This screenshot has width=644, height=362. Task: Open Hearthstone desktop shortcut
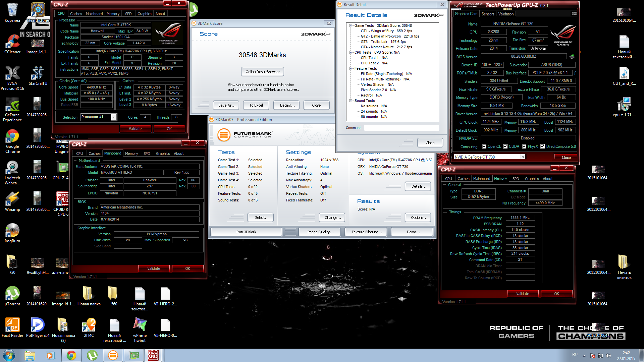(x=38, y=13)
